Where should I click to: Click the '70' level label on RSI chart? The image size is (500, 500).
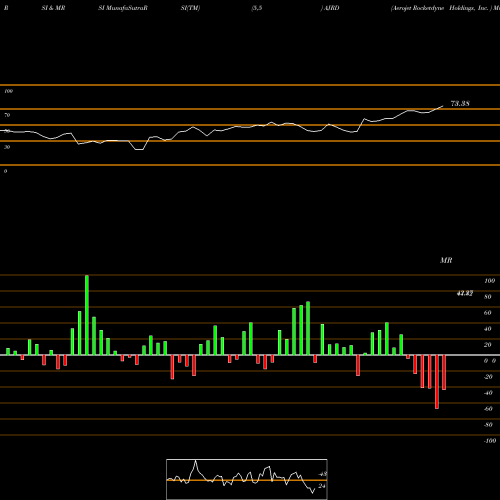pos(7,115)
